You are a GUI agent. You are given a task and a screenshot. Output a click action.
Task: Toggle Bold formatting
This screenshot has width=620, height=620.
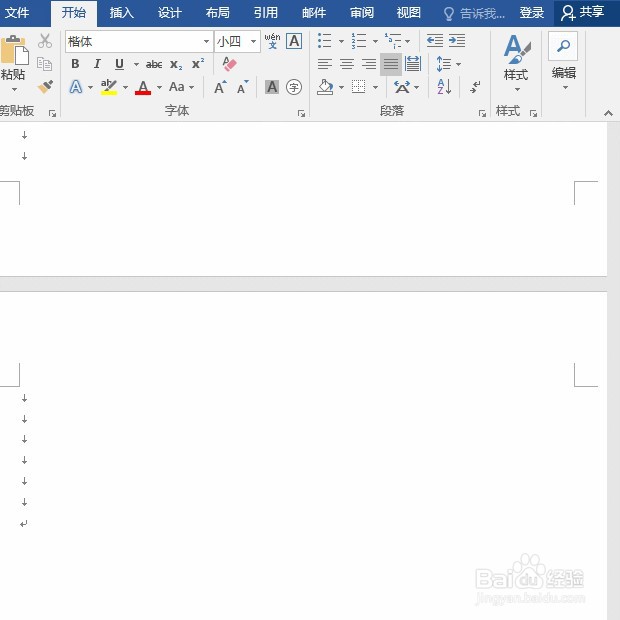point(75,64)
